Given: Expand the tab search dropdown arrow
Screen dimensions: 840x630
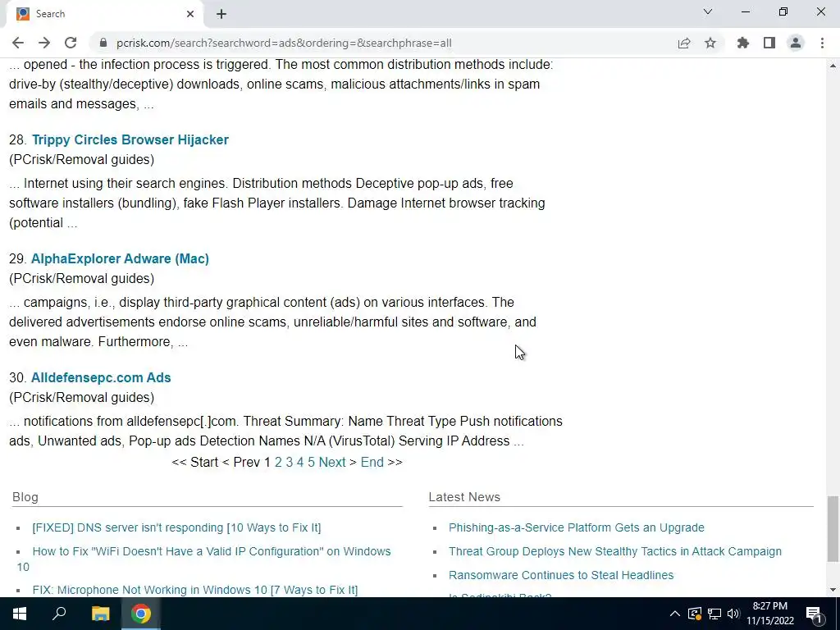Looking at the screenshot, I should (x=708, y=11).
